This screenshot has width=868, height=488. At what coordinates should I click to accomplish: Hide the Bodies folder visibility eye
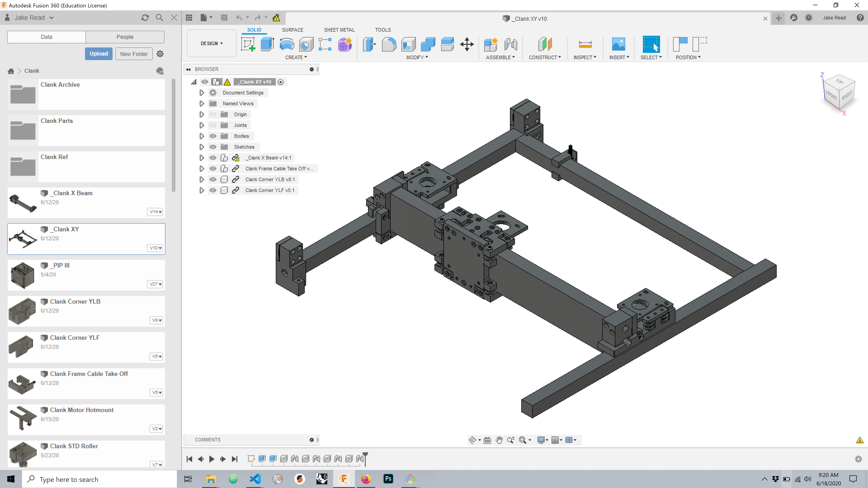(213, 136)
